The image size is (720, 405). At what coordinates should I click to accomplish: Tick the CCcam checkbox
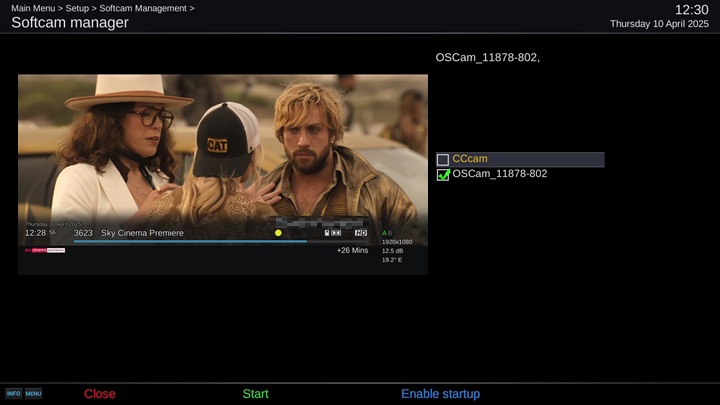click(x=443, y=159)
